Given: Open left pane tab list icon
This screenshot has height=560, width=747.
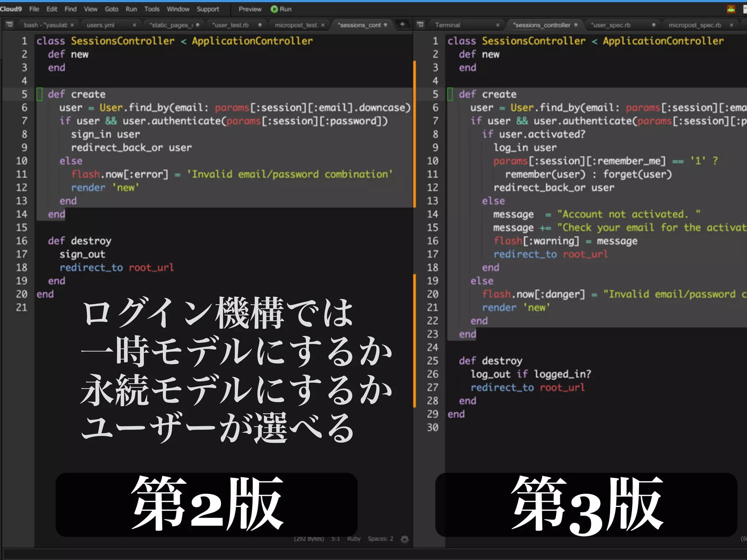Looking at the screenshot, I should pos(9,24).
